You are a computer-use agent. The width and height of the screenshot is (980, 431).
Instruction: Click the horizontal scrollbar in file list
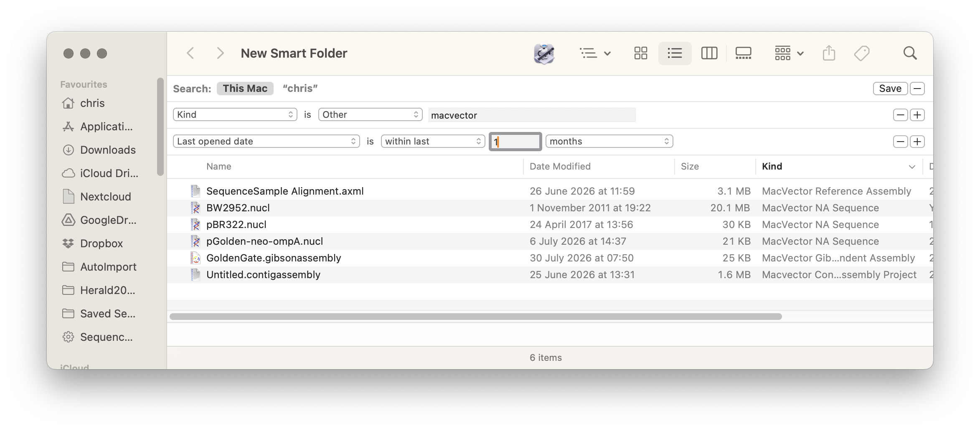click(475, 317)
